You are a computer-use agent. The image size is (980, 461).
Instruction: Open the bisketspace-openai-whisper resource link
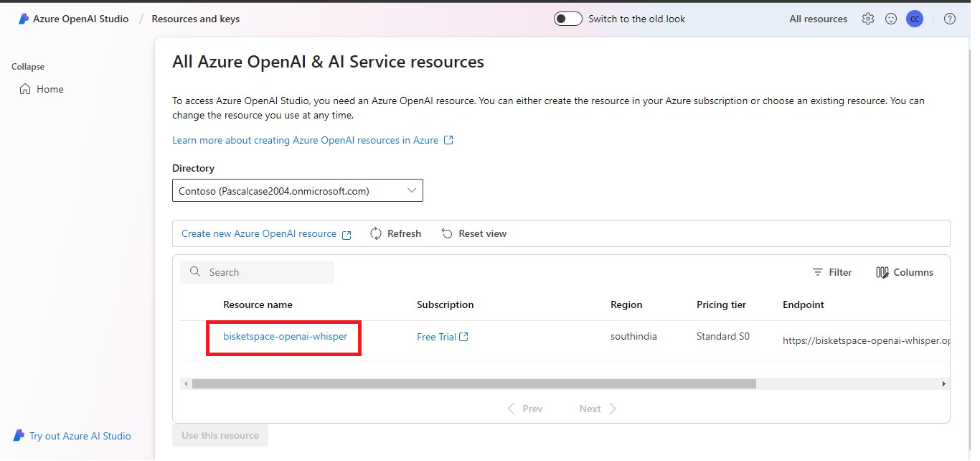tap(285, 336)
